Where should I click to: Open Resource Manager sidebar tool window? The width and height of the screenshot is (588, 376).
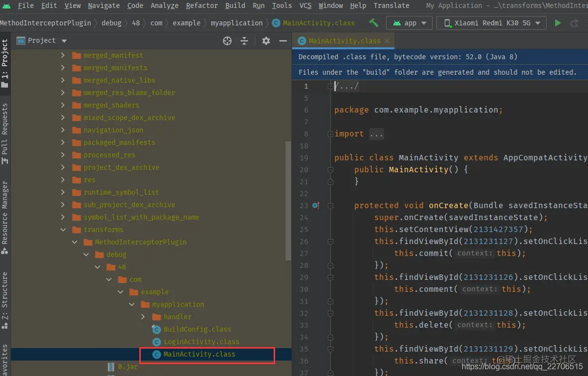[x=4, y=218]
